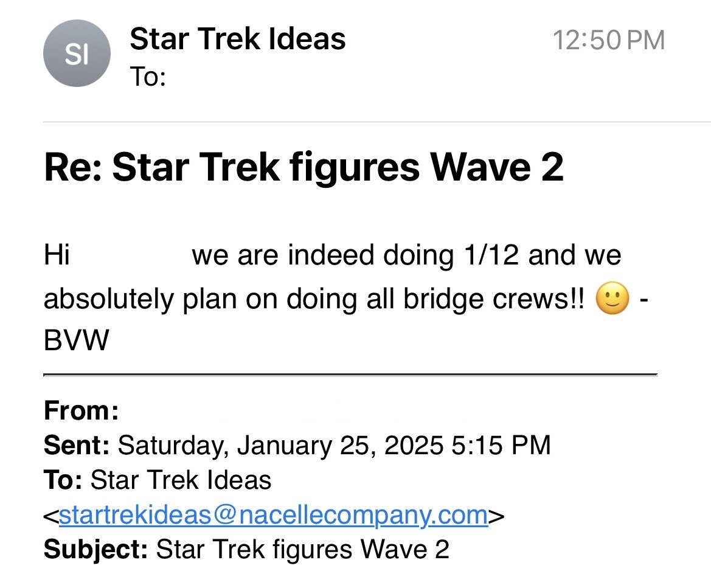
Task: Open the startrekideas@nacellecompany.com email link
Action: [274, 514]
